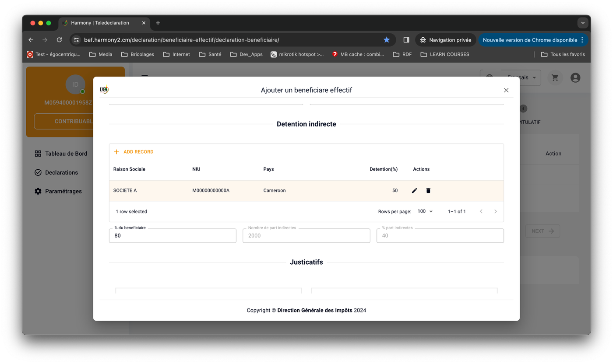The height and width of the screenshot is (364, 613).
Task: Go to next page of records table
Action: (495, 211)
